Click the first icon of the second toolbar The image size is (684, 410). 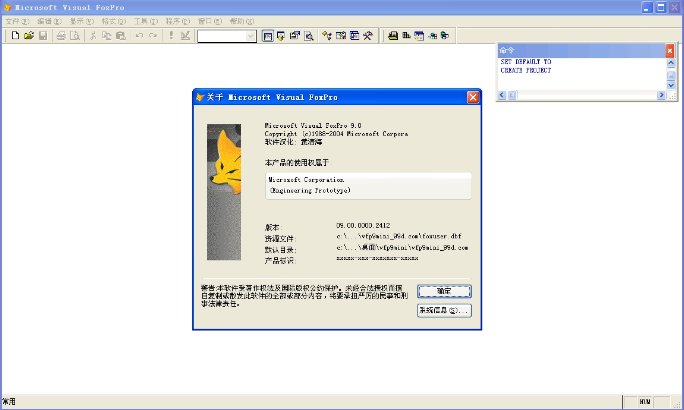393,36
